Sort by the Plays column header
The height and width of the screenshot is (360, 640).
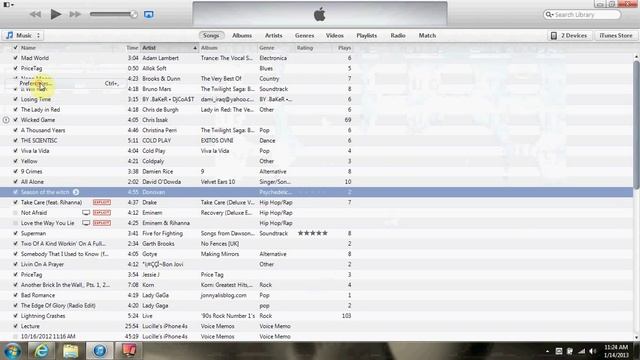344,48
